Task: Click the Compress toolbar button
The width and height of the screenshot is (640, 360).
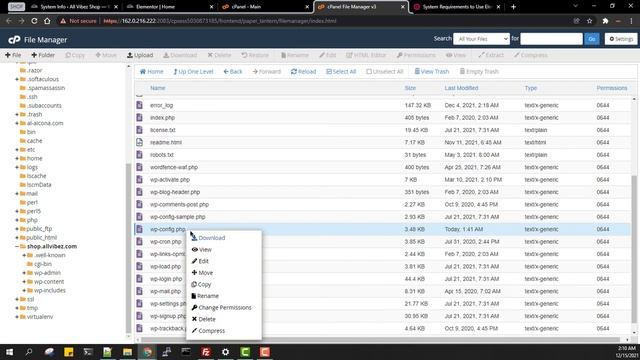Action: point(531,55)
